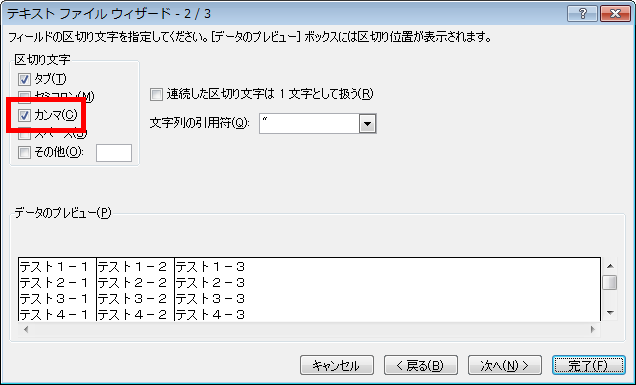Viewport: 636px width, 385px height.
Task: Toggle the カンマ(C) delimiter checkbox
Action: pos(24,116)
